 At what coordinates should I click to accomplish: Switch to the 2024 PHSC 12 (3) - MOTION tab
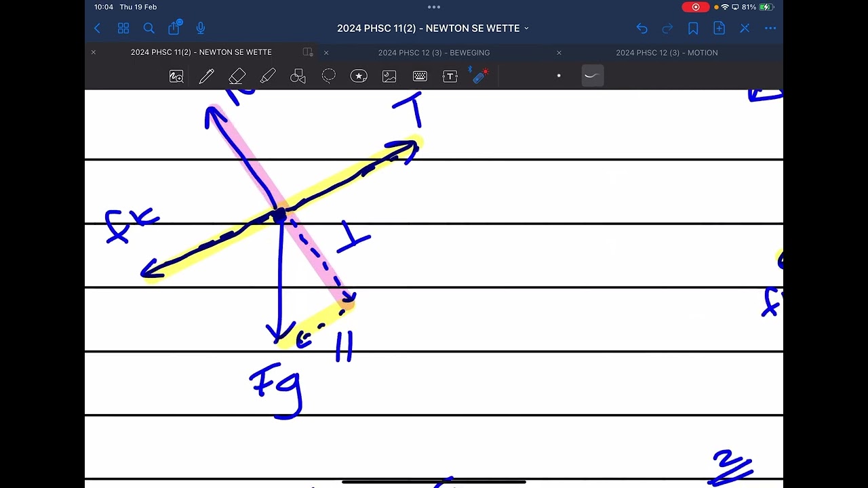point(667,52)
